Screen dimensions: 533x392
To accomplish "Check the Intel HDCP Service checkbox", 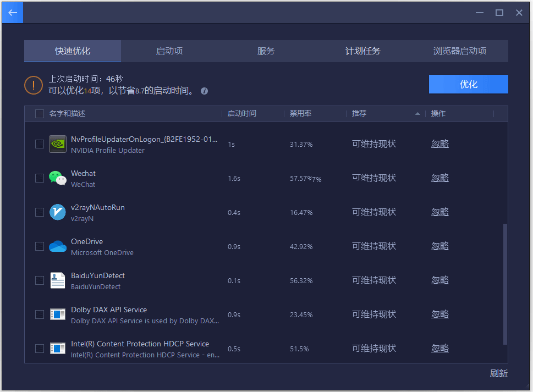I will coord(40,349).
